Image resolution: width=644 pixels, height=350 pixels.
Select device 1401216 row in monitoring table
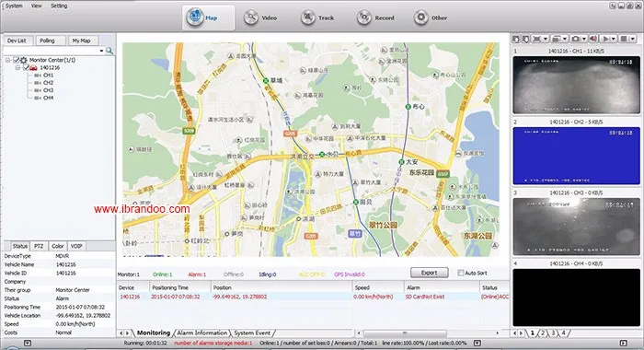[313, 297]
